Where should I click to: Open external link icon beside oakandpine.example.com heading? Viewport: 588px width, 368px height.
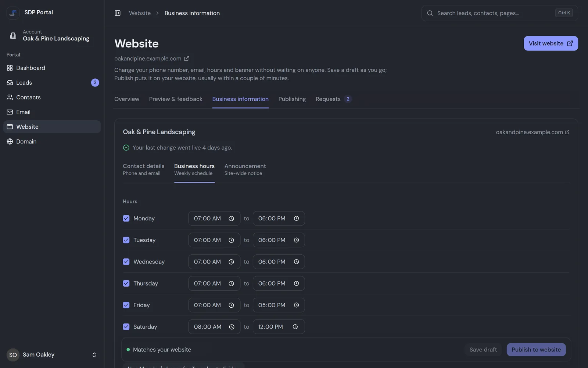pyautogui.click(x=187, y=59)
